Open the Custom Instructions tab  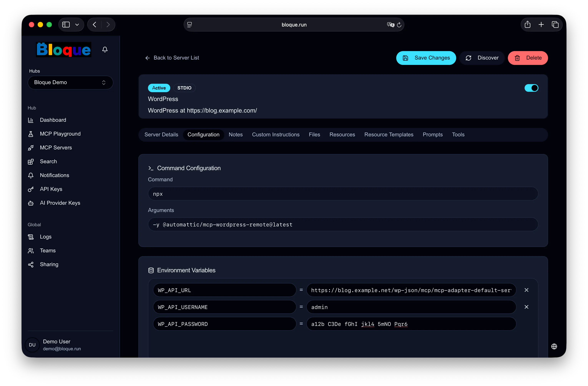point(276,135)
